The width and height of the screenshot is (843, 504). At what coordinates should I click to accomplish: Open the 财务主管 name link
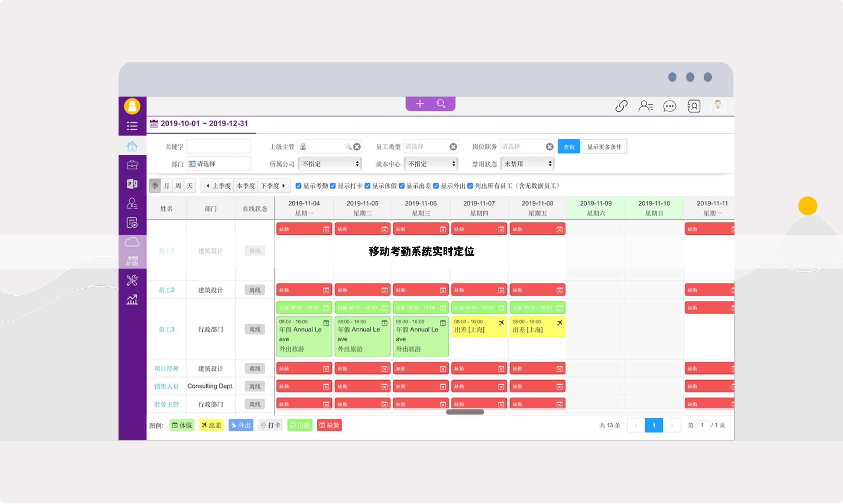pyautogui.click(x=166, y=404)
